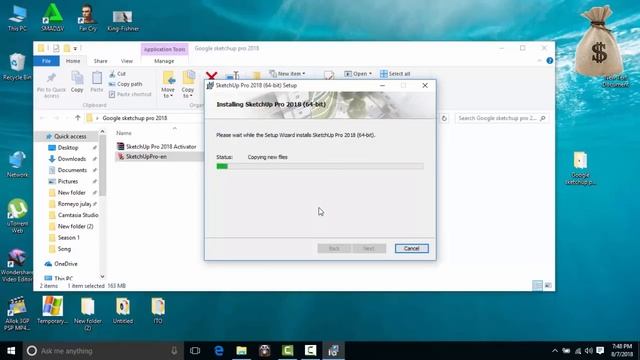Open the SMADAV desktop shortcut
This screenshot has height=360, width=640.
(52, 18)
